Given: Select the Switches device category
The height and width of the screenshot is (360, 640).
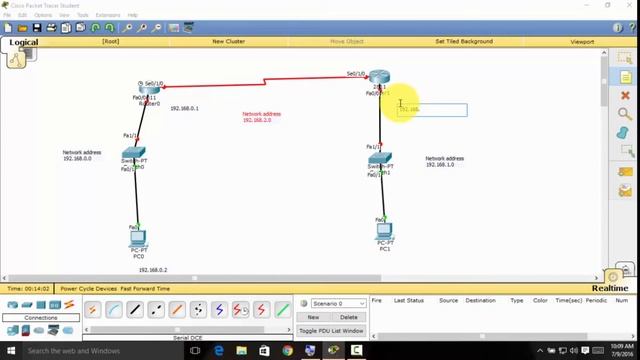Looking at the screenshot, I should tap(27, 304).
